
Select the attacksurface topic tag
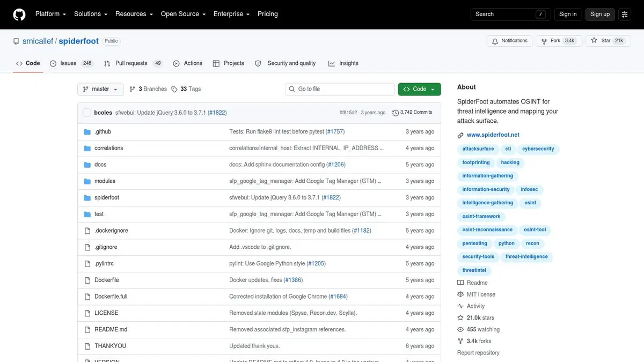478,149
